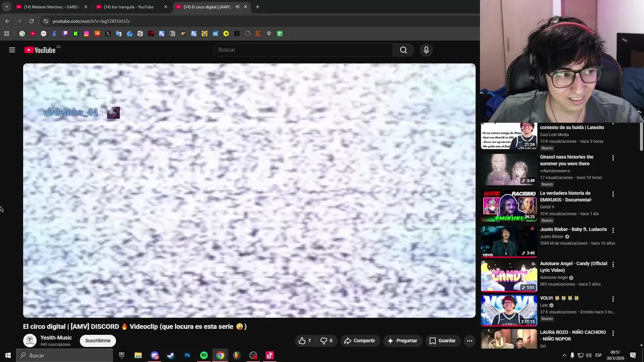The height and width of the screenshot is (362, 644).
Task: Click the GANX 9 channel name
Action: click(x=547, y=207)
